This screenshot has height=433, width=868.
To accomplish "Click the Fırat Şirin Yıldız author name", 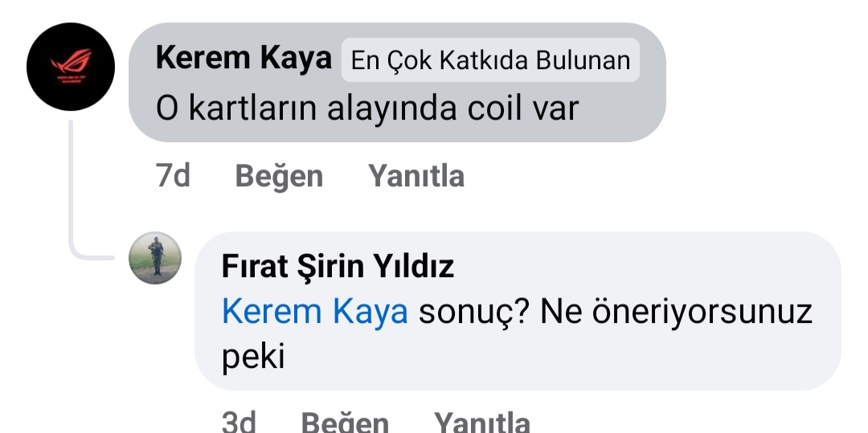I will pos(338,267).
